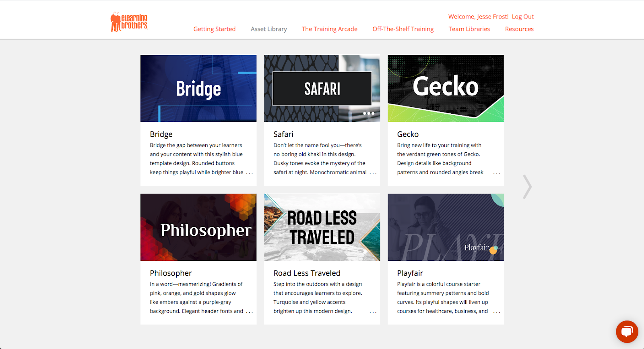Screen dimensions: 644x349
Task: Select the Safari template thumbnail
Action: [322, 88]
